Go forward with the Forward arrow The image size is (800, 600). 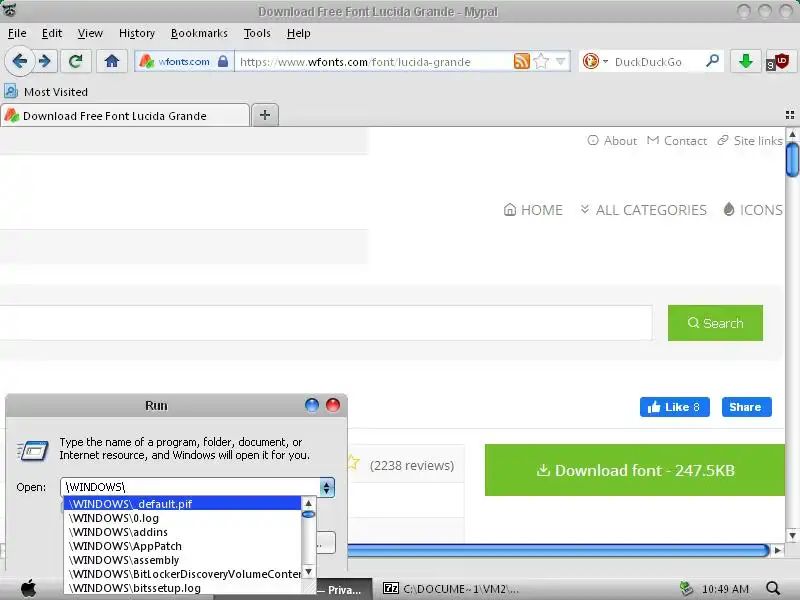45,62
